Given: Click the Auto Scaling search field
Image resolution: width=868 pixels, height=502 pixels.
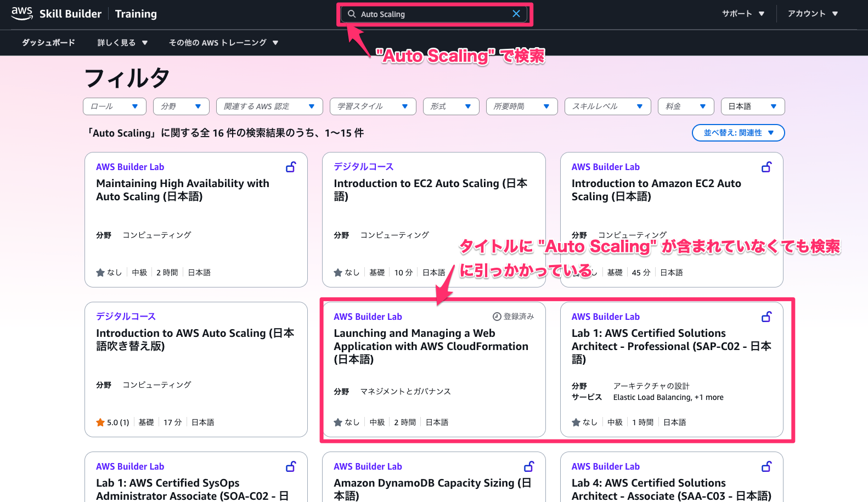Looking at the screenshot, I should point(433,14).
